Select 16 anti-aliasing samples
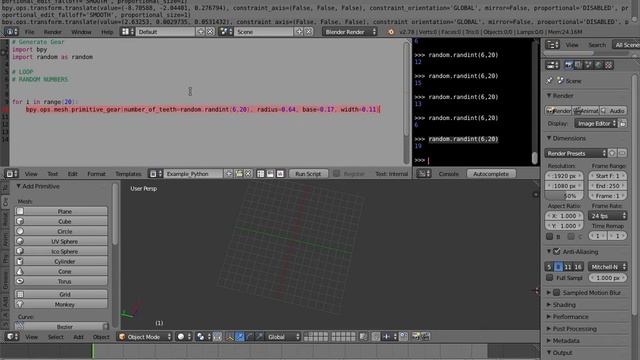The image size is (640, 360). (x=578, y=267)
